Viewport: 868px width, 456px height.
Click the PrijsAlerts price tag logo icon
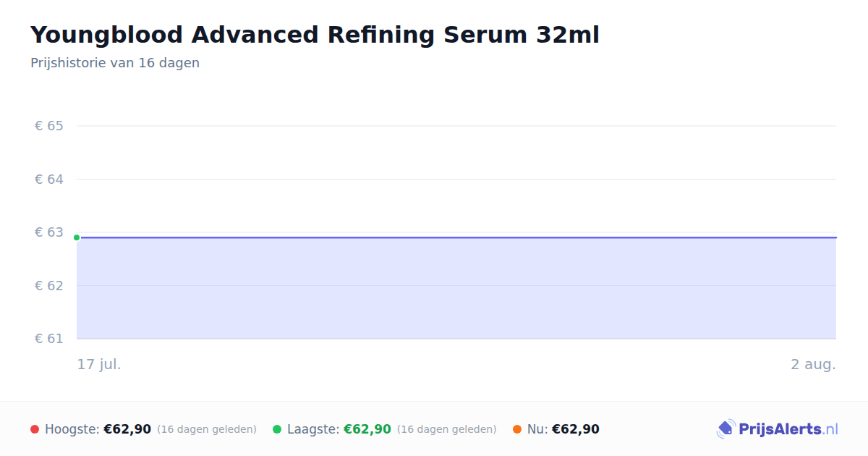(x=726, y=429)
